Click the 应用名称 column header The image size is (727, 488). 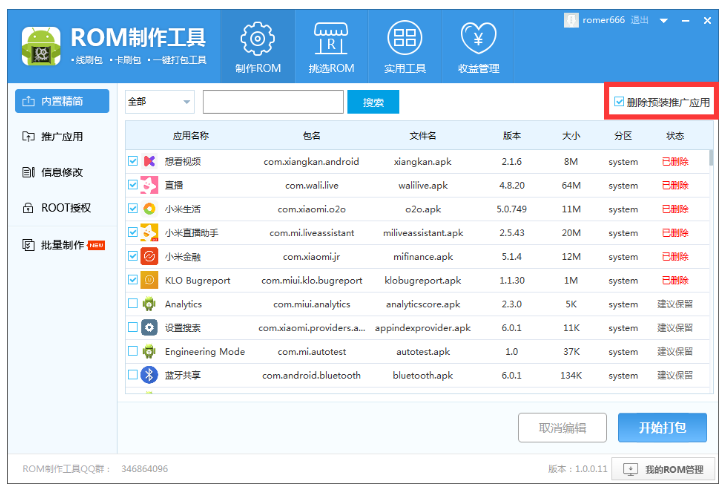[191, 136]
